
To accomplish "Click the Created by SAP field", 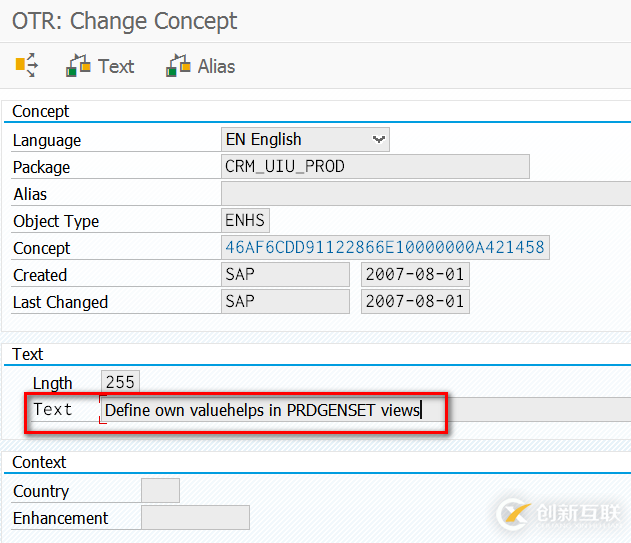I will pos(285,275).
